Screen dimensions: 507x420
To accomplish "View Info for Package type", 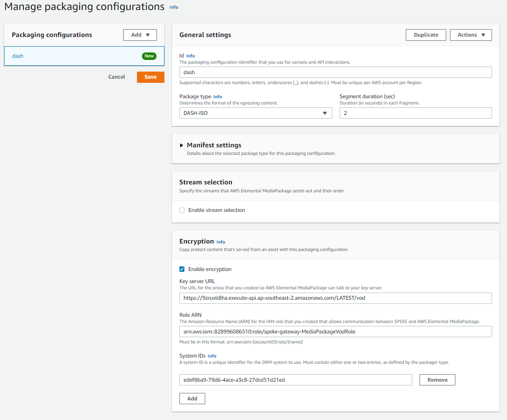I will coord(218,97).
